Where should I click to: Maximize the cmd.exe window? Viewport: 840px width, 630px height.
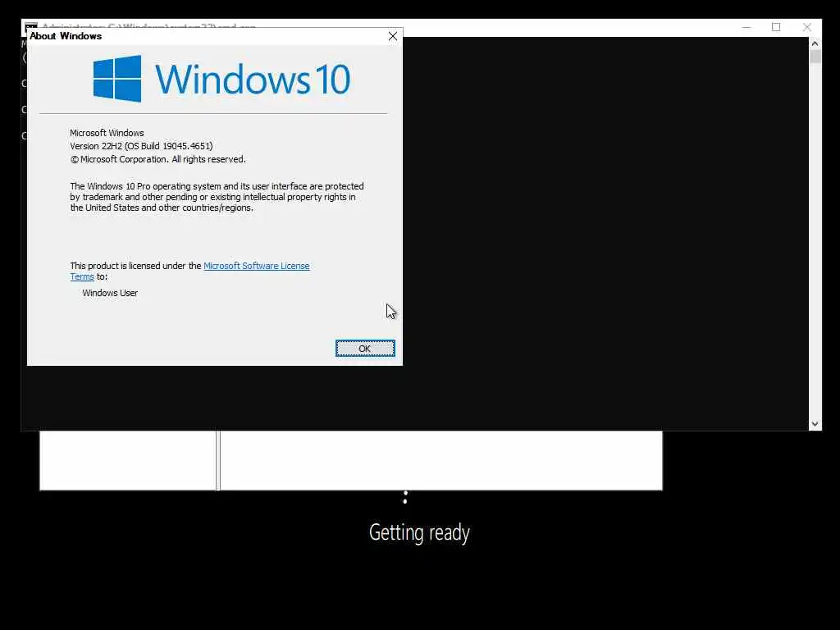coord(776,27)
